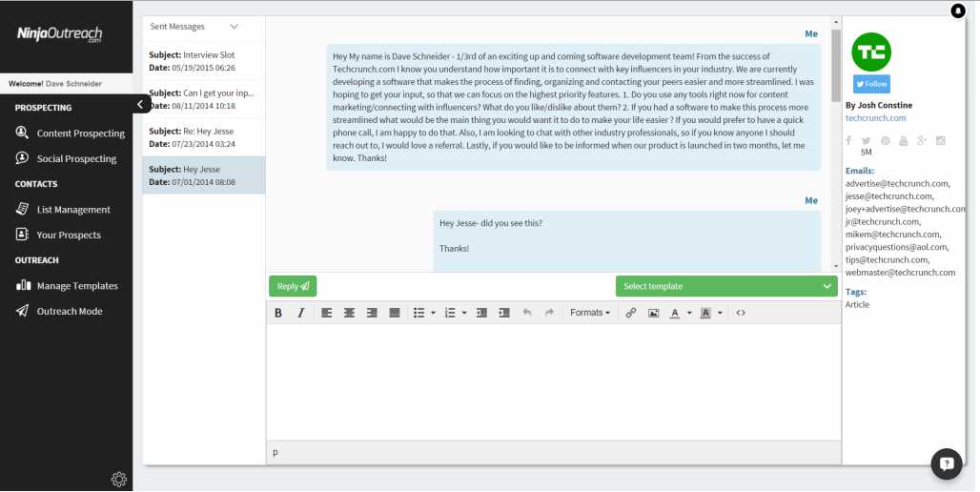Insert a bullet list
Viewport: 980px width, 492px height.
click(x=419, y=313)
